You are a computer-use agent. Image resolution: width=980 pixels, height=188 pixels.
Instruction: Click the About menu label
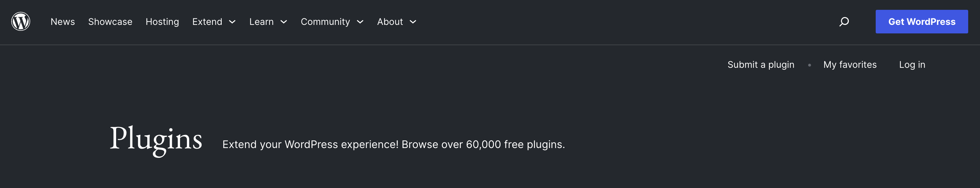[390, 22]
